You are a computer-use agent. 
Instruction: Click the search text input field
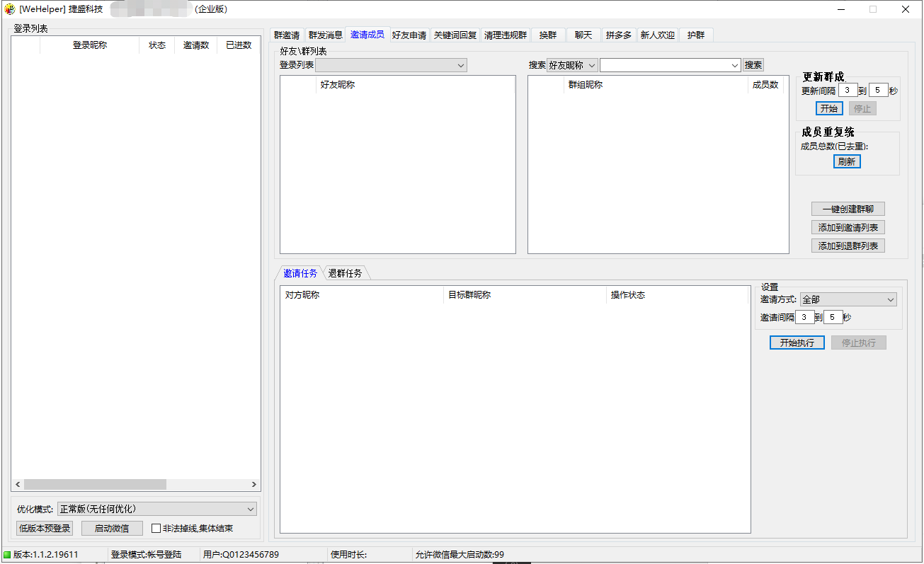tap(664, 65)
